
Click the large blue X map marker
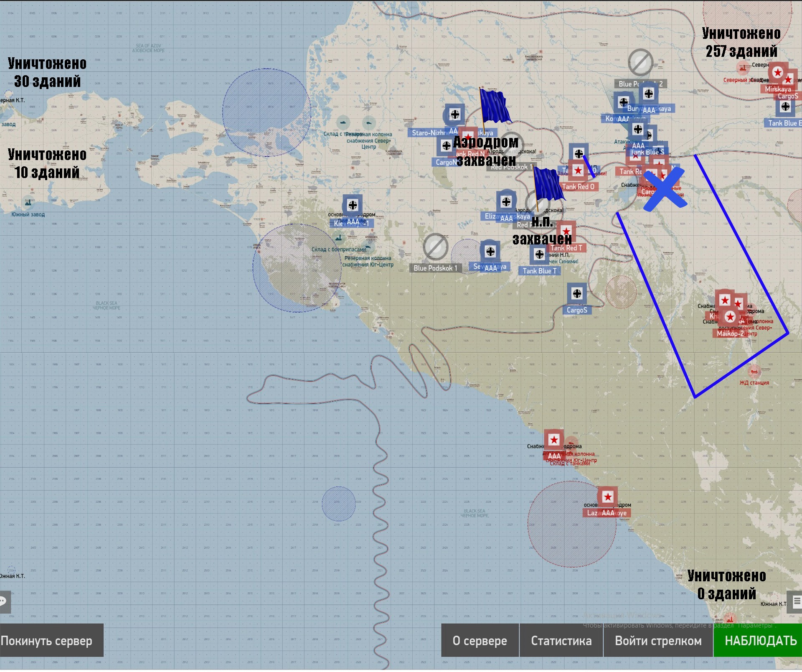(664, 189)
